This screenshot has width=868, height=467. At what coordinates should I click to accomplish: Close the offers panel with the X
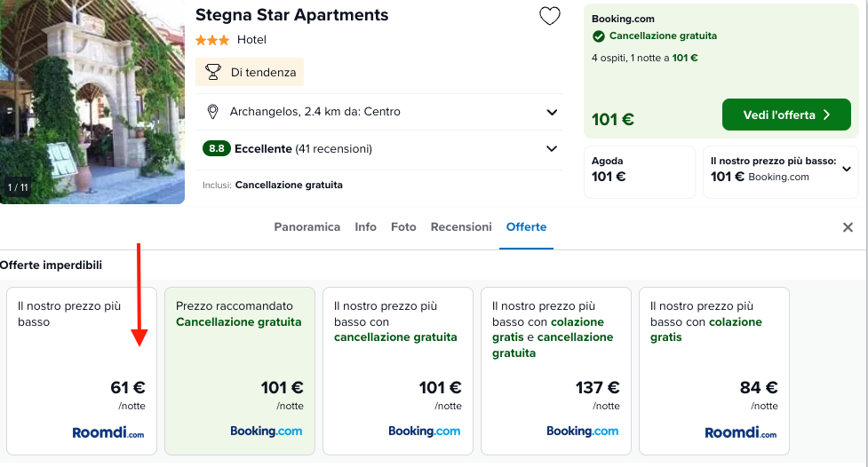(x=848, y=227)
